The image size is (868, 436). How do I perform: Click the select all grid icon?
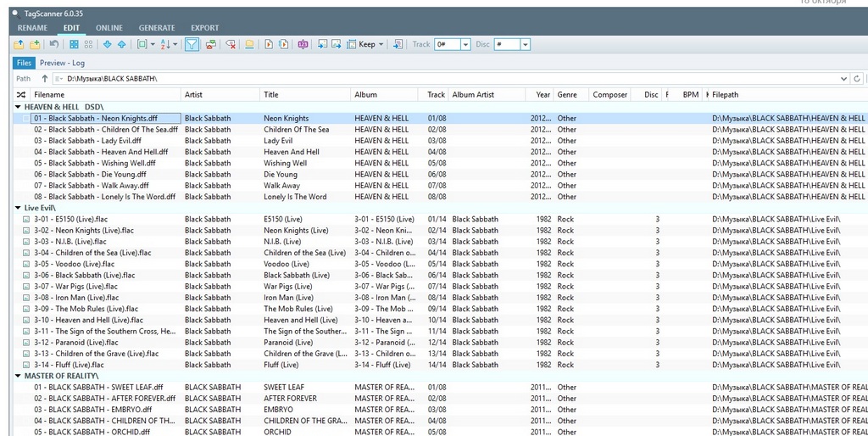pos(75,44)
